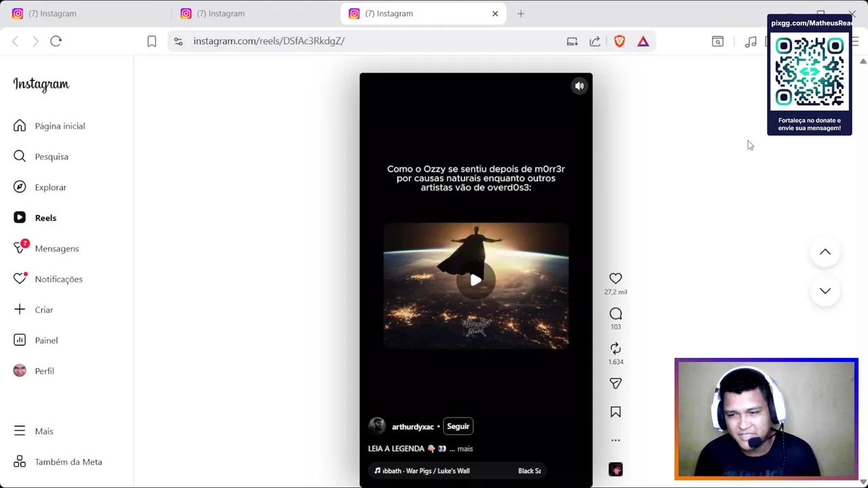Open arthurdyxac avatar picture
Screen dimensions: 868x488
click(377, 426)
